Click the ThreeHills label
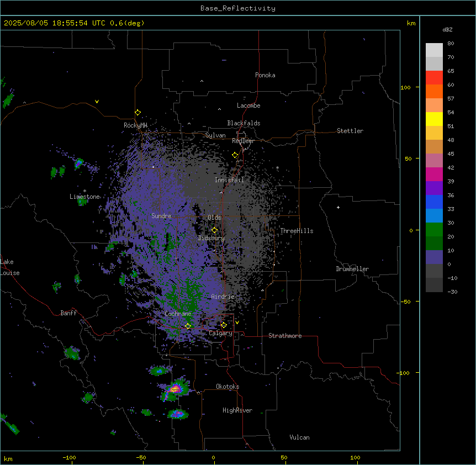Viewport: 476px width, 465px height. click(x=297, y=231)
